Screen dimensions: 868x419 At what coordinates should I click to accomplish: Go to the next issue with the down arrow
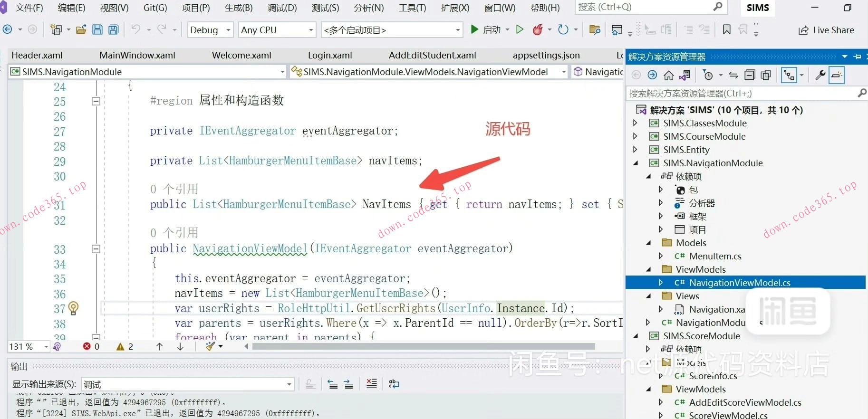click(x=180, y=346)
